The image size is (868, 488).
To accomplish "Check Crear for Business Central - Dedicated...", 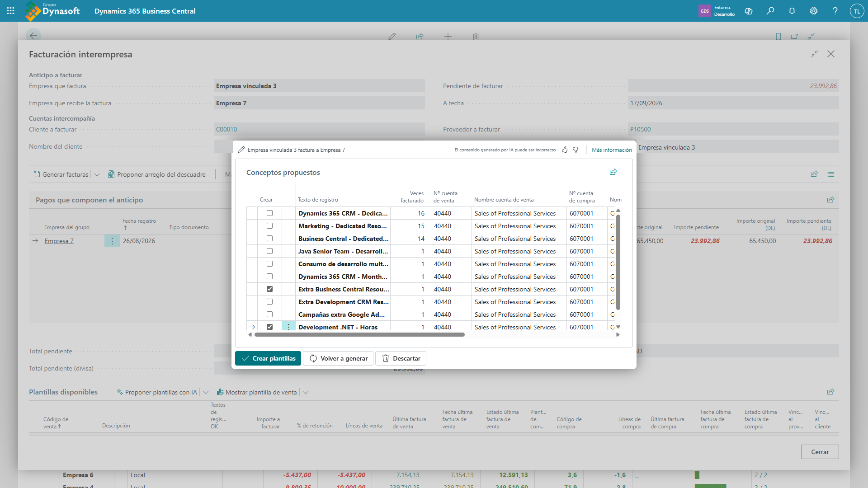I will [x=270, y=239].
